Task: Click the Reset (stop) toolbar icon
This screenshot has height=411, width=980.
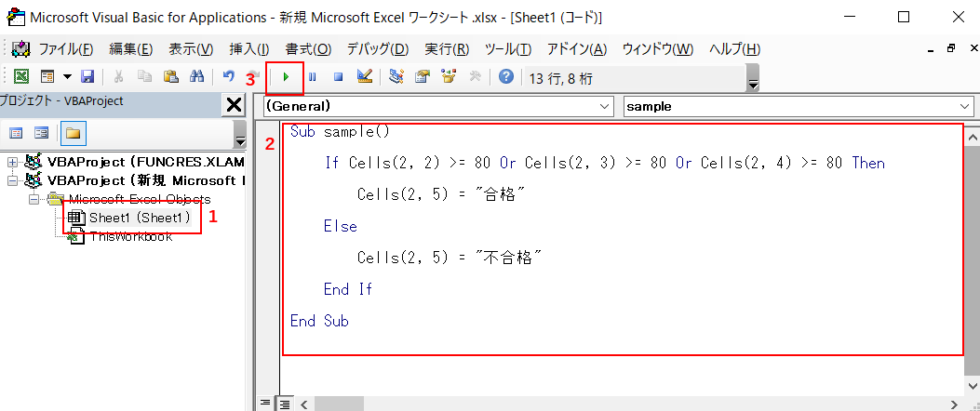Action: point(339,77)
